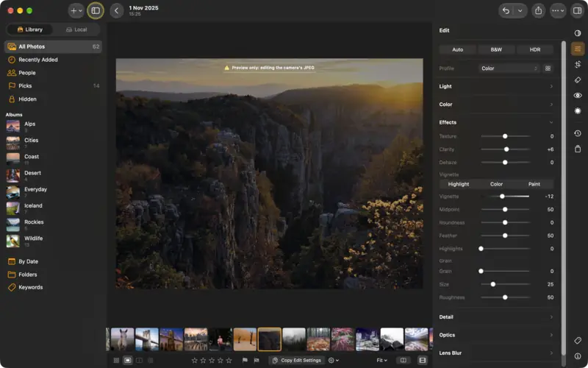The image size is (588, 368).
Task: Toggle the right panel visibility
Action: 577,10
